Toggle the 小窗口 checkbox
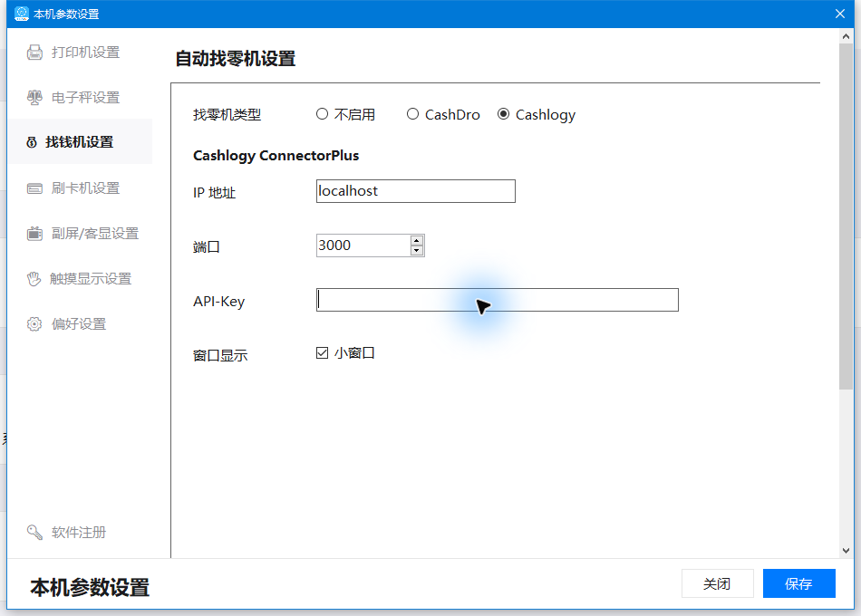The width and height of the screenshot is (861, 616). (x=323, y=353)
